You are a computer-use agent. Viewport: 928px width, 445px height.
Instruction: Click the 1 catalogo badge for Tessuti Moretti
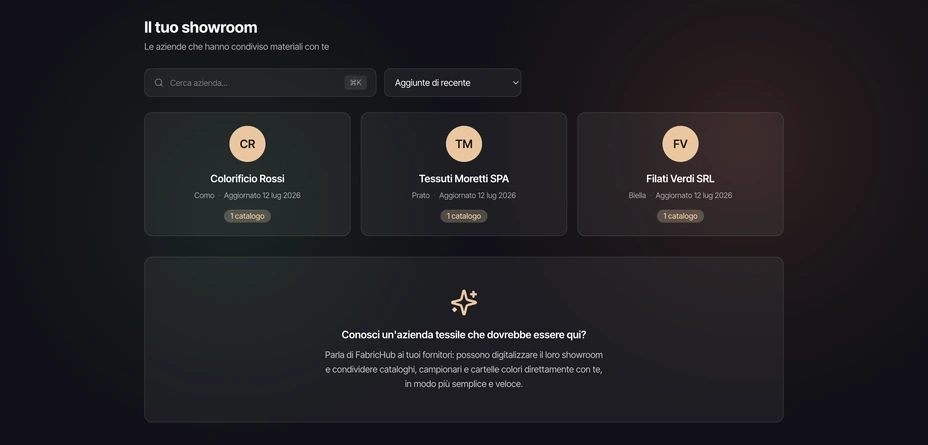pyautogui.click(x=464, y=216)
